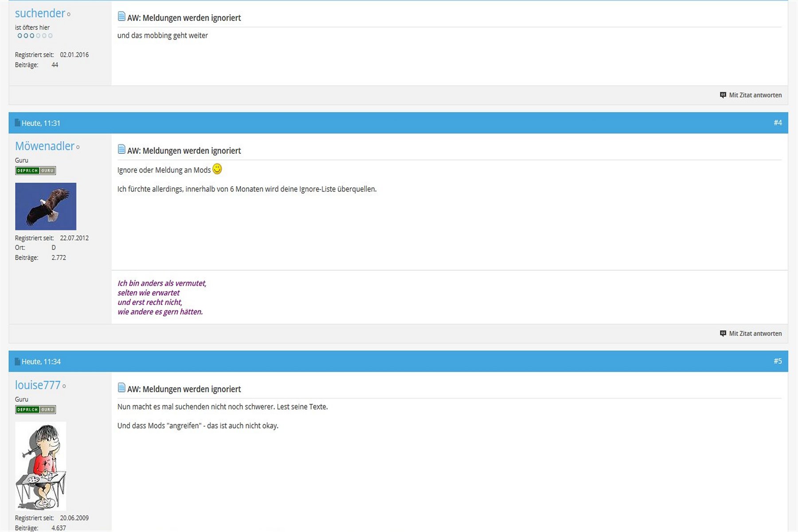Click suchender's reputation dots
This screenshot has height=532, width=798.
[35, 36]
